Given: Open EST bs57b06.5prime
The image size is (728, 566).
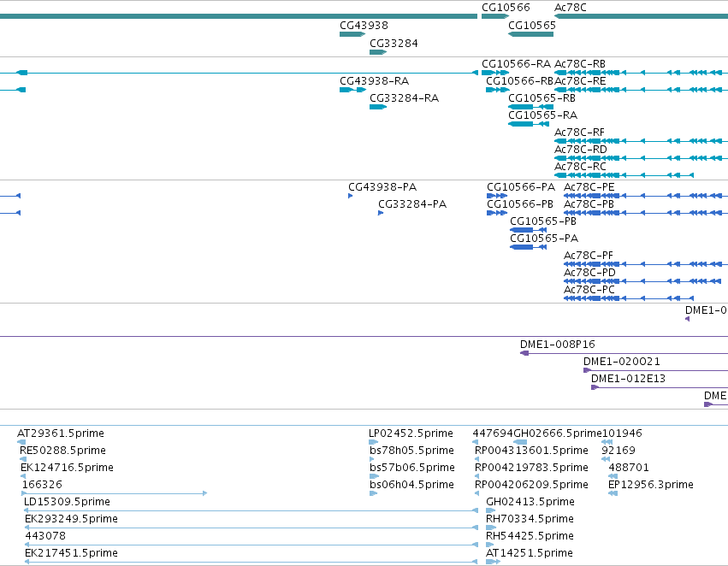Looking at the screenshot, I should [x=412, y=469].
